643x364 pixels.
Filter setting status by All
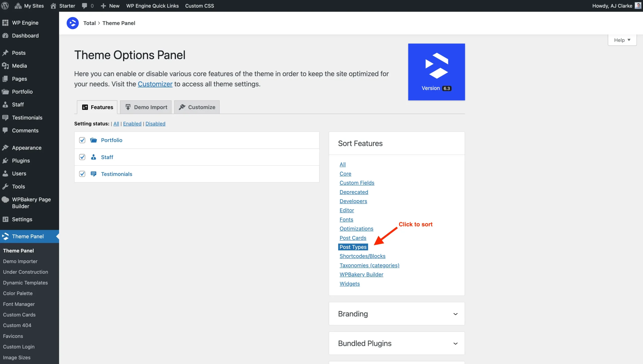point(116,124)
